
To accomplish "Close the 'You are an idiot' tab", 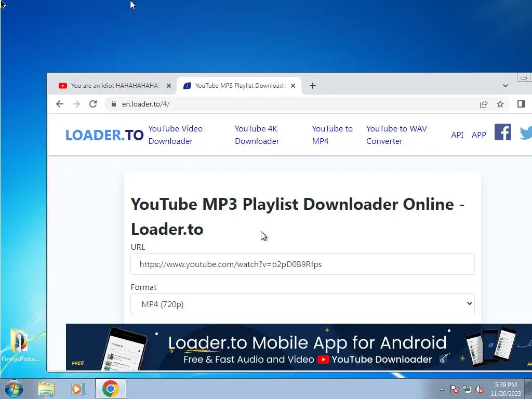I will click(x=169, y=86).
